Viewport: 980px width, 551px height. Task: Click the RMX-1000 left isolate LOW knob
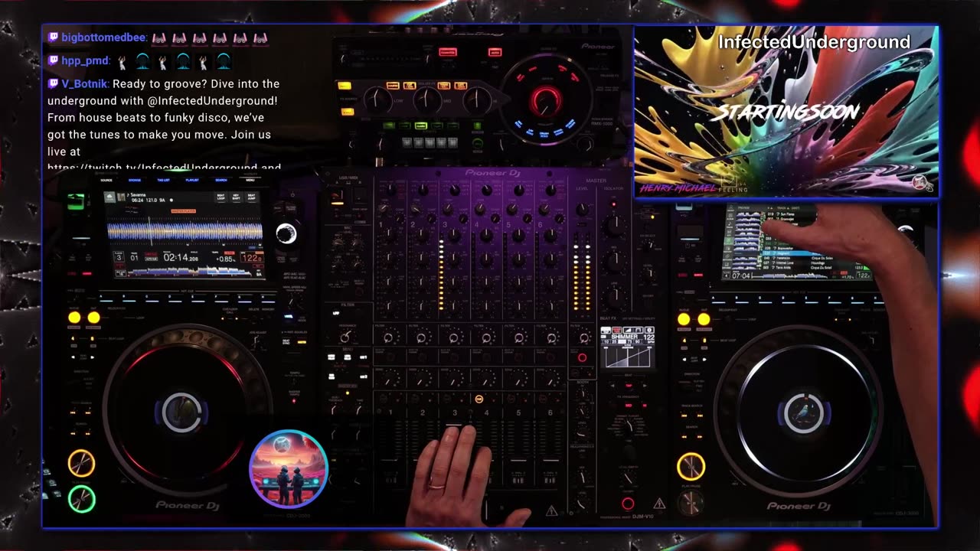point(377,99)
